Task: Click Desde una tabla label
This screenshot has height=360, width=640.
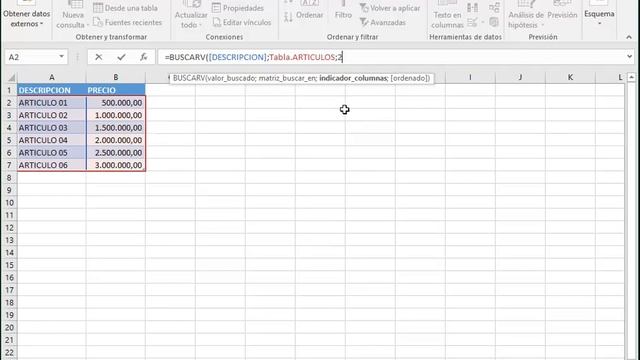Action: coord(131,8)
